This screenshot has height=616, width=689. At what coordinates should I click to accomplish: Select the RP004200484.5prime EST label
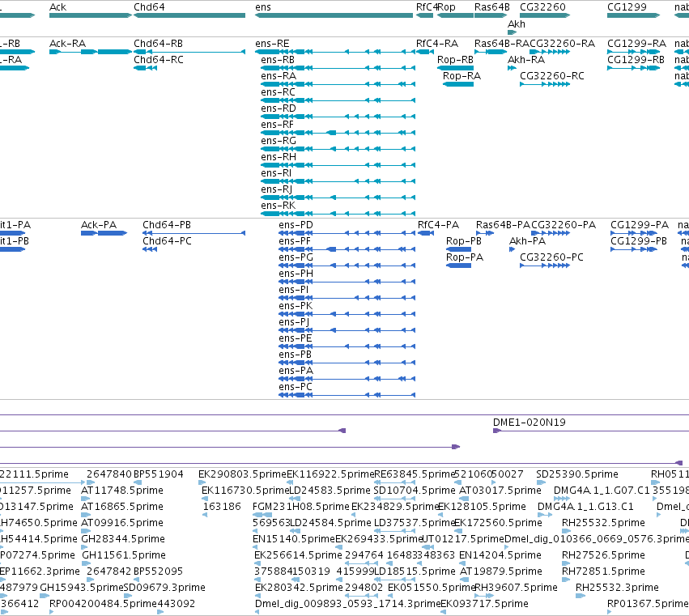[103, 604]
